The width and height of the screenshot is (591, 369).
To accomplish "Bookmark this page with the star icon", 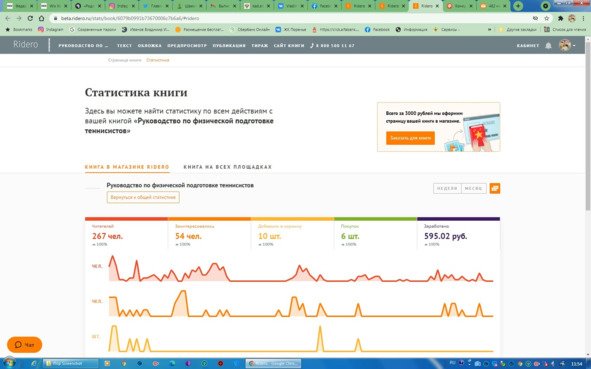I will [547, 18].
